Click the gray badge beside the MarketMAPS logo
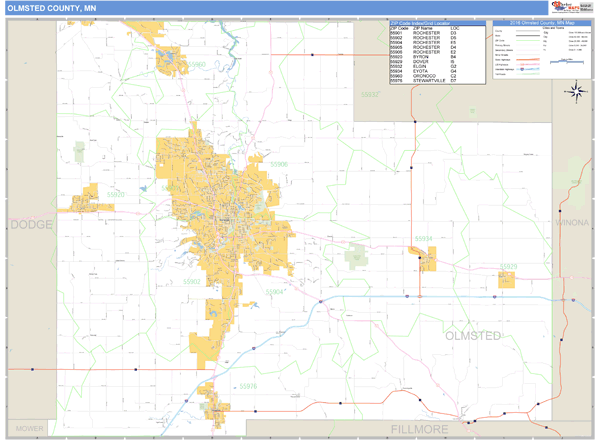600x440 pixels. click(586, 7)
